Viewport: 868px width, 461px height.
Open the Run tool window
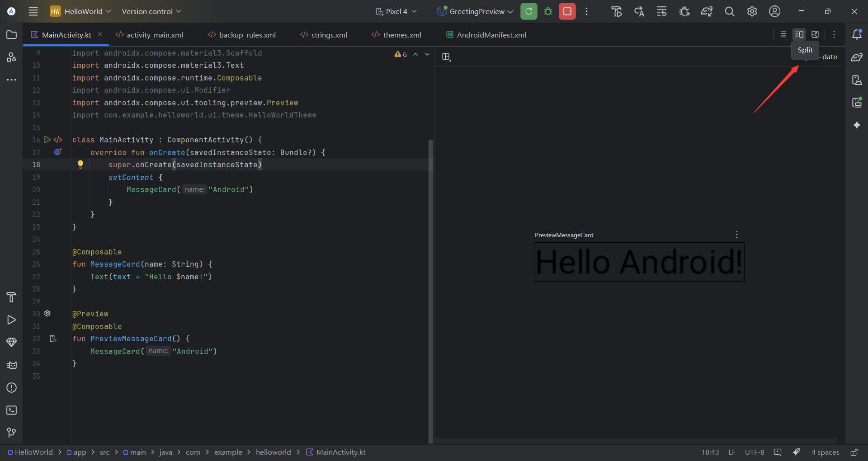(x=12, y=320)
